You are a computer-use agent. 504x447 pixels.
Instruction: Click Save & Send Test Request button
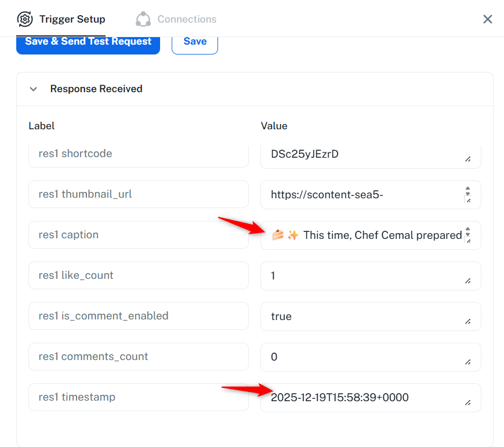(88, 42)
